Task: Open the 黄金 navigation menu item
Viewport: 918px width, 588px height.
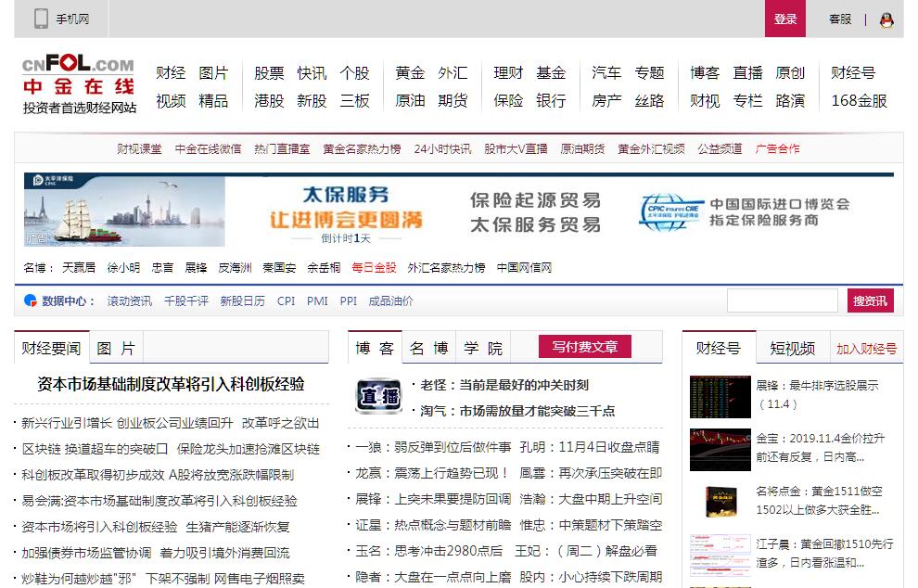Action: click(x=410, y=73)
